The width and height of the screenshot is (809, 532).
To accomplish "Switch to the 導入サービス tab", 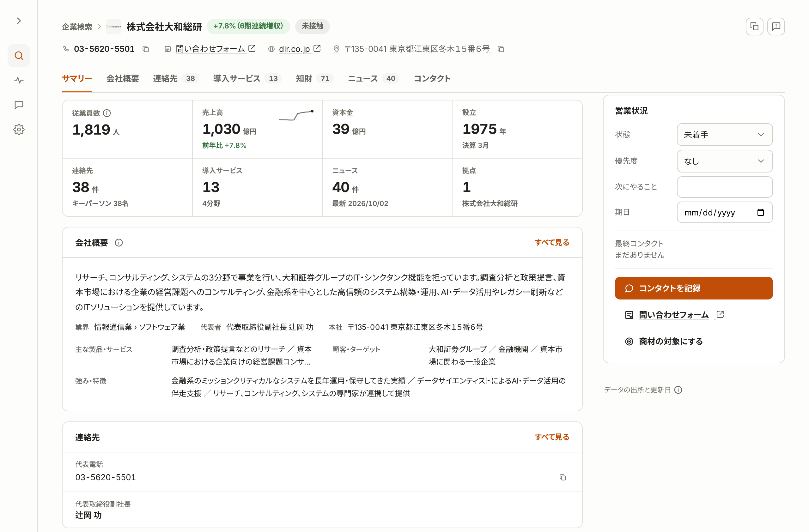I will pyautogui.click(x=247, y=79).
